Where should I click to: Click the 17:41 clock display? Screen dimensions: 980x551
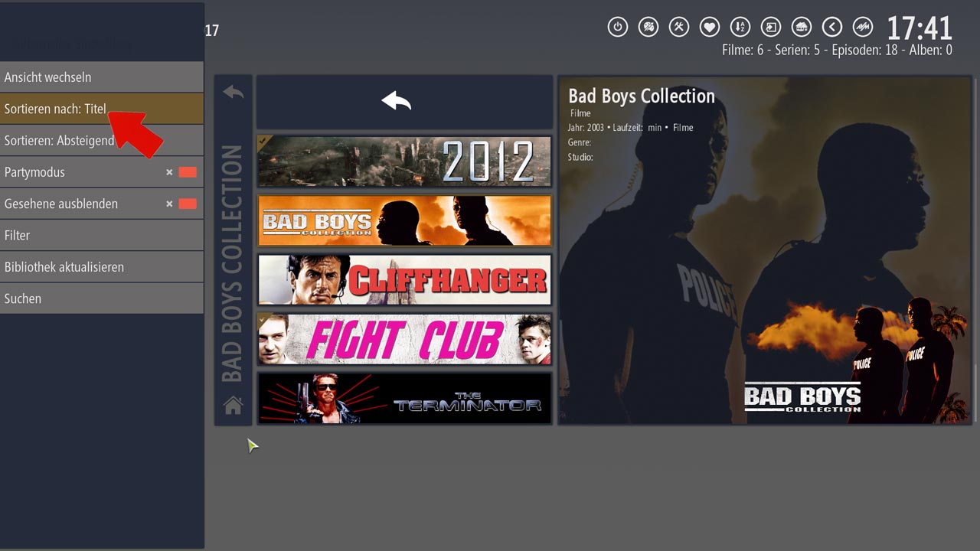pos(919,29)
